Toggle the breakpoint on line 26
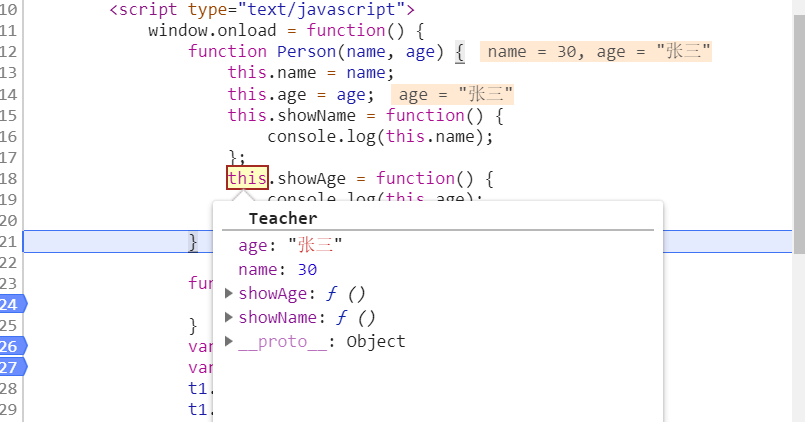The width and height of the screenshot is (805, 422). point(9,346)
